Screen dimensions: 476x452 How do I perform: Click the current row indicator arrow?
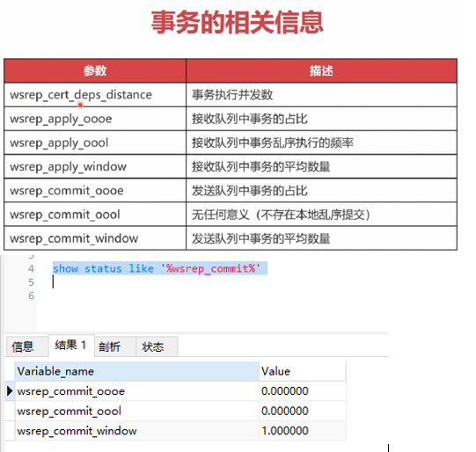tap(10, 391)
